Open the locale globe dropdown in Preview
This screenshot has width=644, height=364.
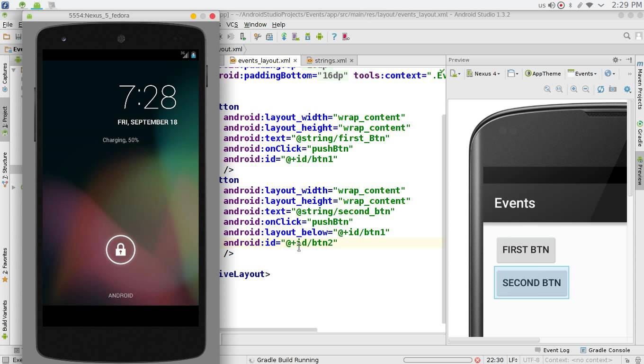point(611,73)
